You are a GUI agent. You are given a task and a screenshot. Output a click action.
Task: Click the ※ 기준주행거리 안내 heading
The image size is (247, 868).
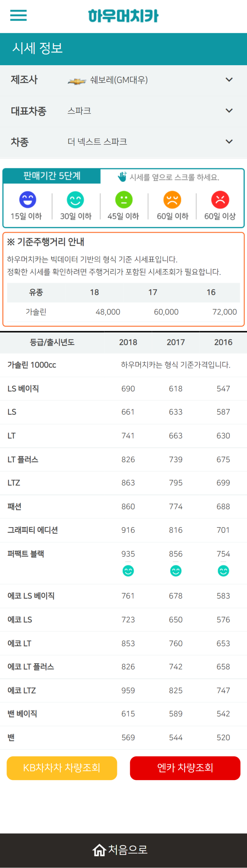coord(46,242)
